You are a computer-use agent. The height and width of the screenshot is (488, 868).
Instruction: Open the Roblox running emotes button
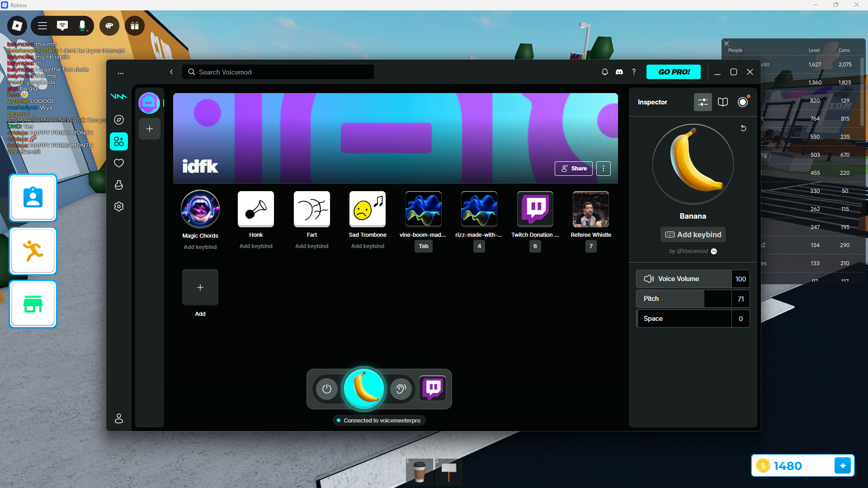33,251
